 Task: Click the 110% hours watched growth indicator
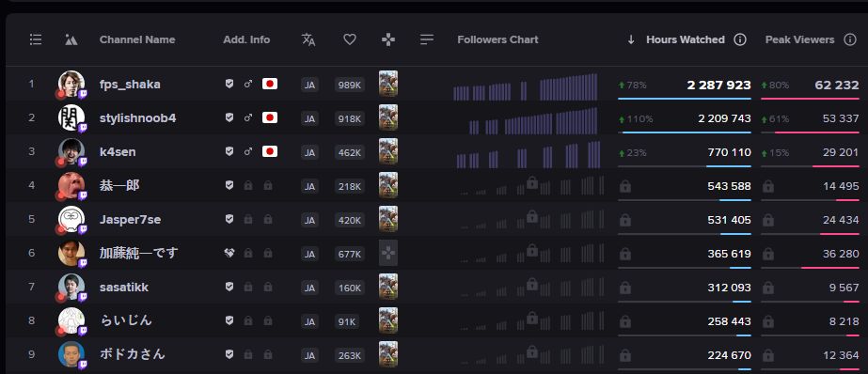click(x=636, y=119)
